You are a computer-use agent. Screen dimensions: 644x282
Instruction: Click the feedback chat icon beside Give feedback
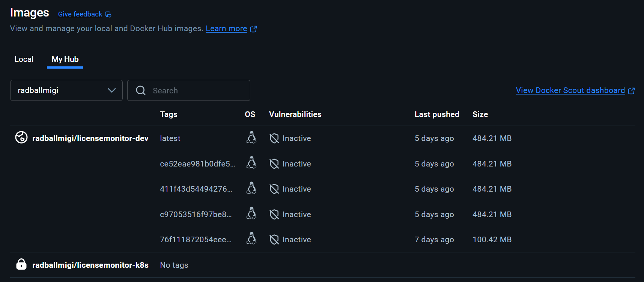tap(108, 15)
